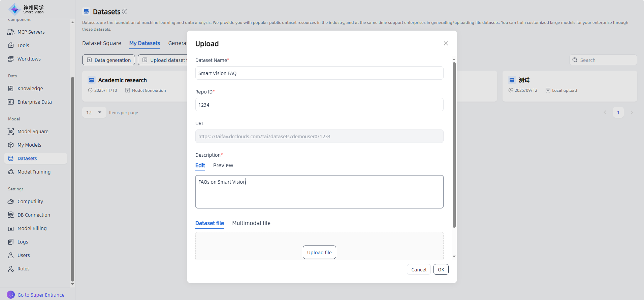This screenshot has width=644, height=300.
Task: Switch to the Multimodal file tab
Action: tap(251, 223)
